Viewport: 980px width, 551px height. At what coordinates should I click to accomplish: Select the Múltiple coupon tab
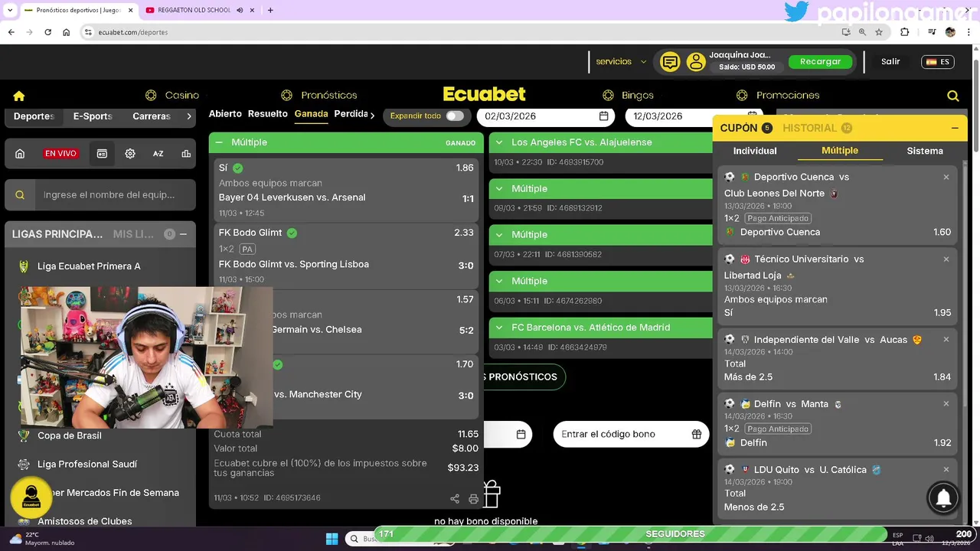[840, 151]
